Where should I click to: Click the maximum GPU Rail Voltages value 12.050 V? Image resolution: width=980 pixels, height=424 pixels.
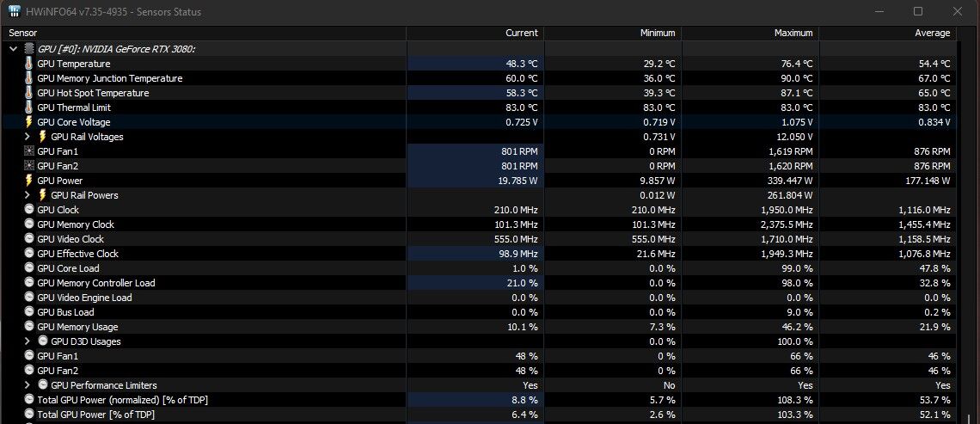[x=793, y=137]
